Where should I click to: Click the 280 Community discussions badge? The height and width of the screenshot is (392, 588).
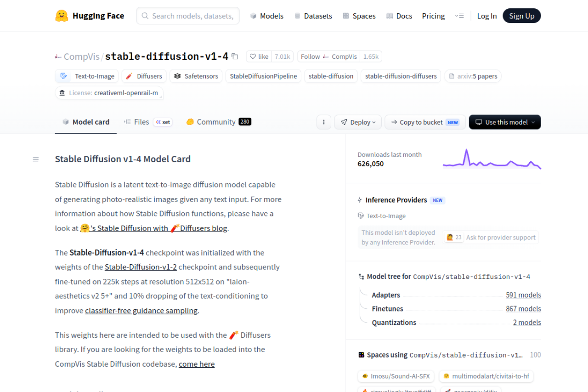(245, 122)
